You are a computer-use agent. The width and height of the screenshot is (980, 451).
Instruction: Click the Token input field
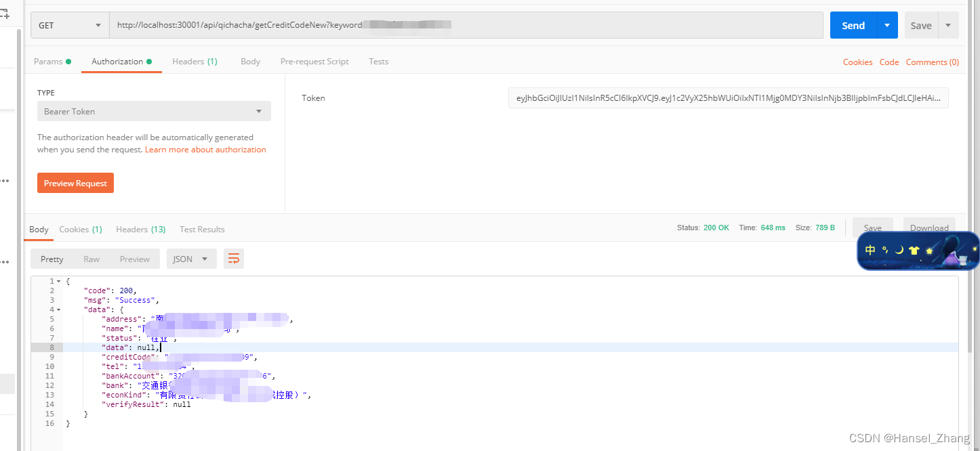[x=728, y=98]
